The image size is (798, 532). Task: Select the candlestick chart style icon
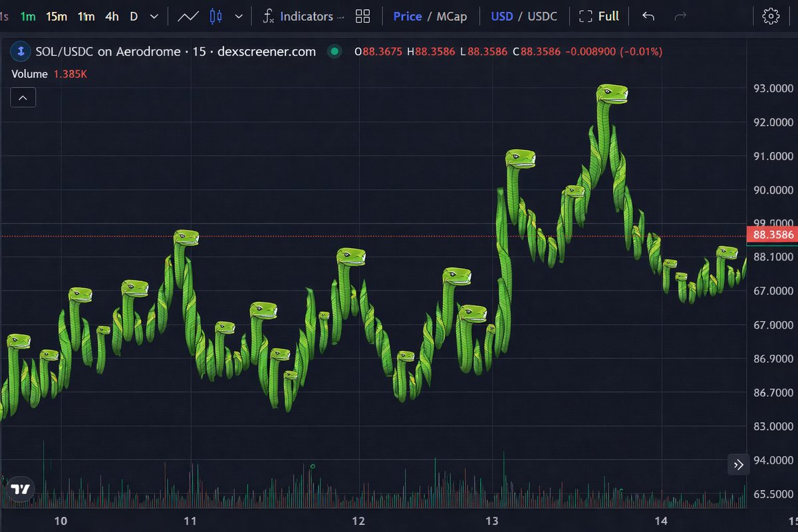coord(215,16)
